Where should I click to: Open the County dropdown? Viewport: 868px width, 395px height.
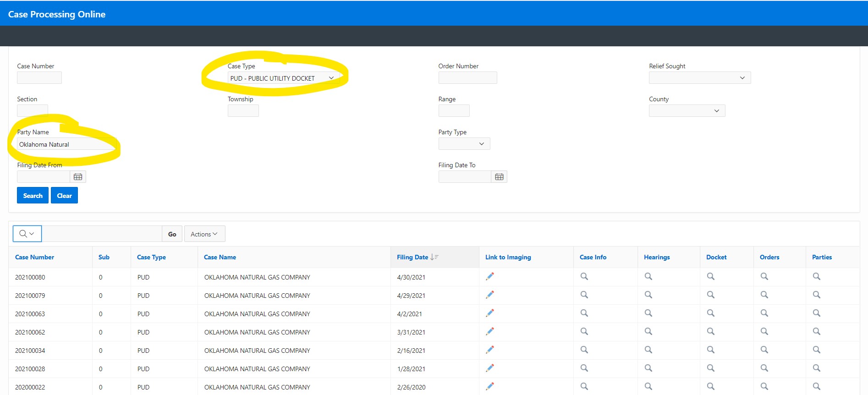click(687, 111)
